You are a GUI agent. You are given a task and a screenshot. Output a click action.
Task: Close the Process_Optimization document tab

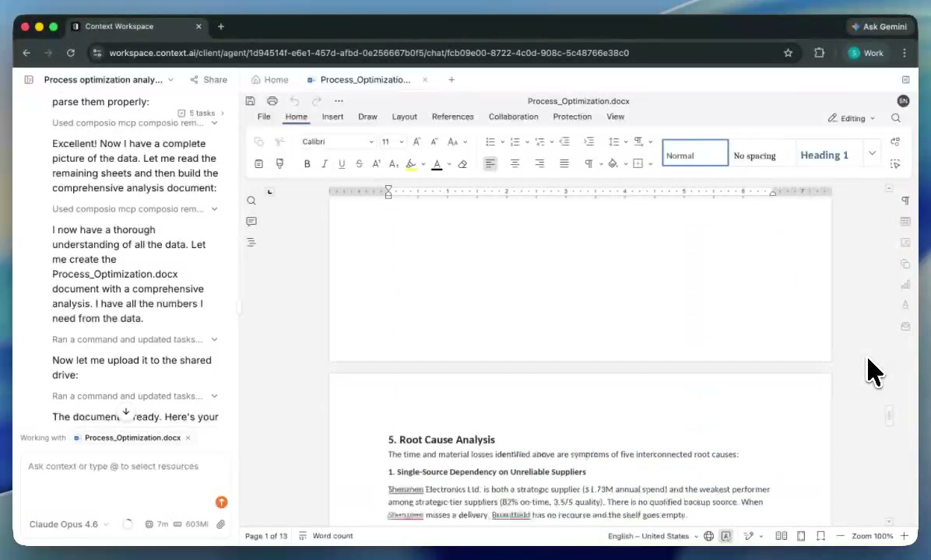pyautogui.click(x=425, y=79)
